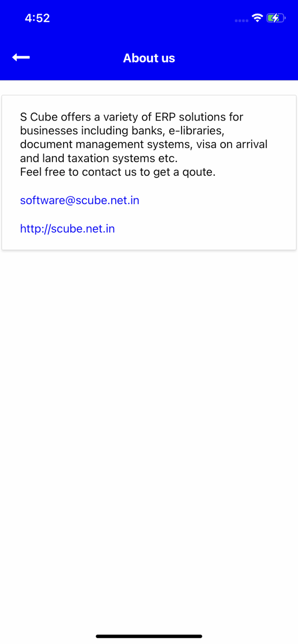This screenshot has width=298, height=644.
Task: Tap the charging battery icon
Action: pos(275,18)
